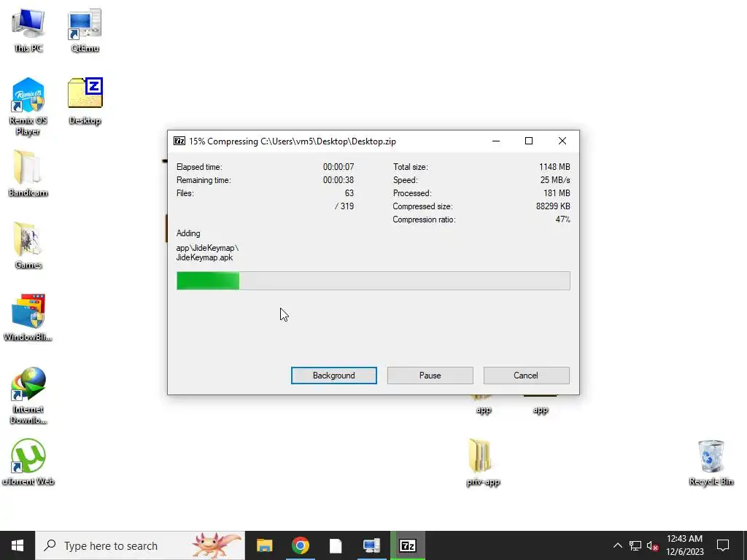
Task: Click the green compression progress bar
Action: [x=373, y=281]
